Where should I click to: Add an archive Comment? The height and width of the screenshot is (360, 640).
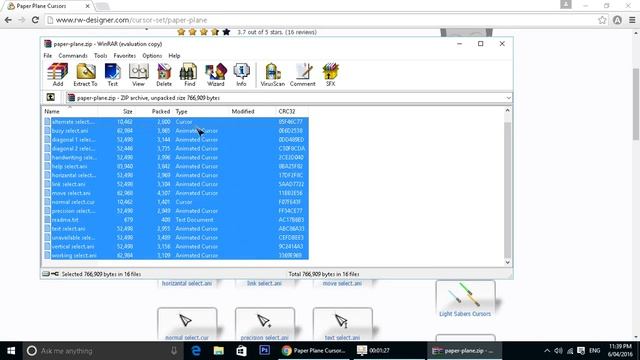[302, 75]
